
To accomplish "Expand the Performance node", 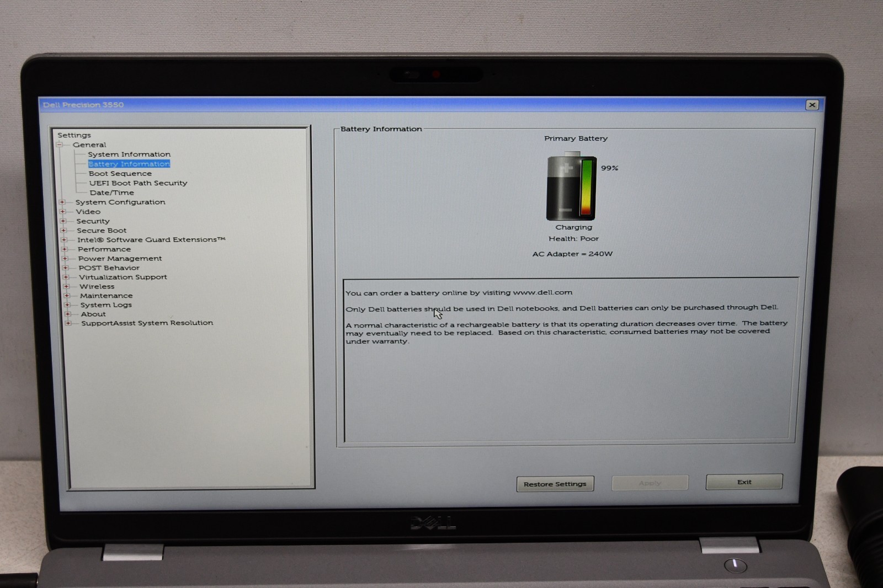I will [x=65, y=249].
